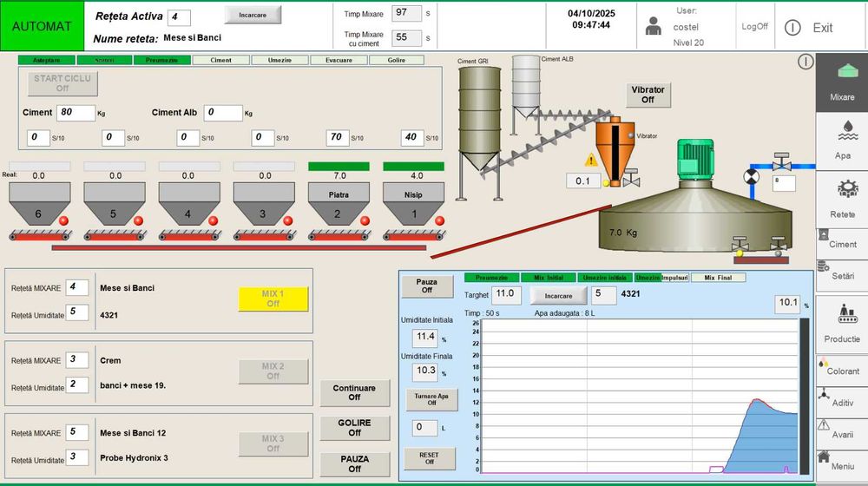Click the info icon above sidebar
The height and width of the screenshot is (486, 868).
pos(806,62)
